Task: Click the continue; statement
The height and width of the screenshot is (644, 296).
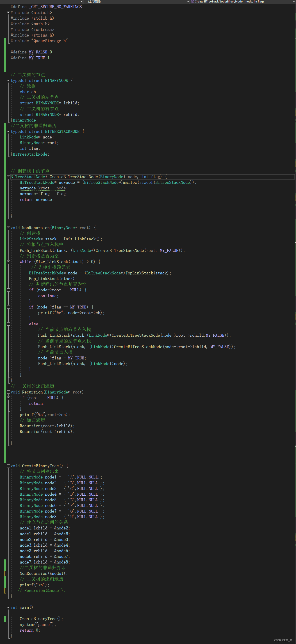Action: pyautogui.click(x=48, y=296)
